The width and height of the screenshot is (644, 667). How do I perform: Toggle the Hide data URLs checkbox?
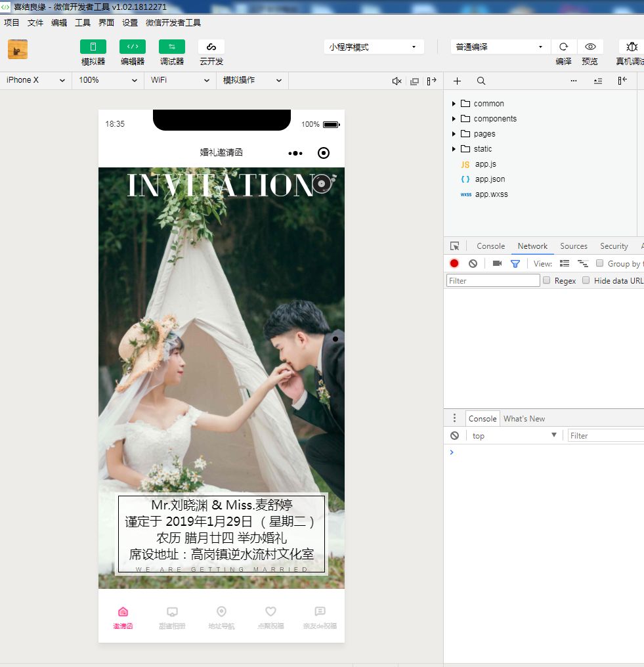586,280
